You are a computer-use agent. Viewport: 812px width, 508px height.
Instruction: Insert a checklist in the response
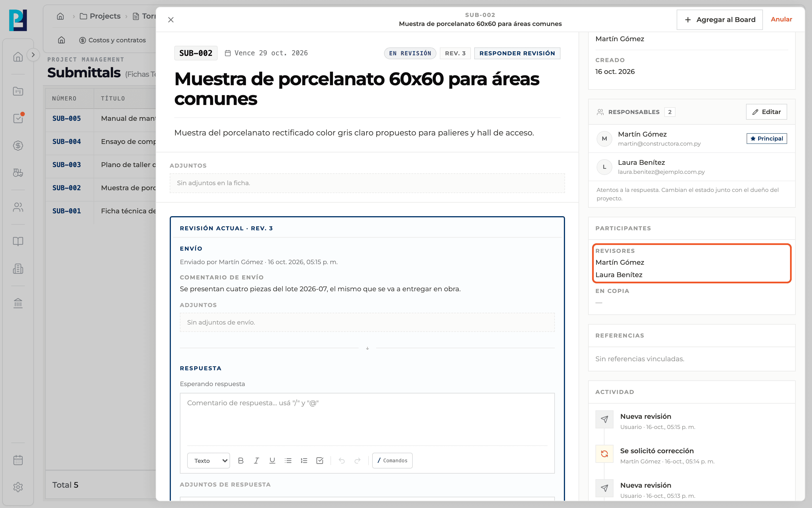pyautogui.click(x=320, y=461)
